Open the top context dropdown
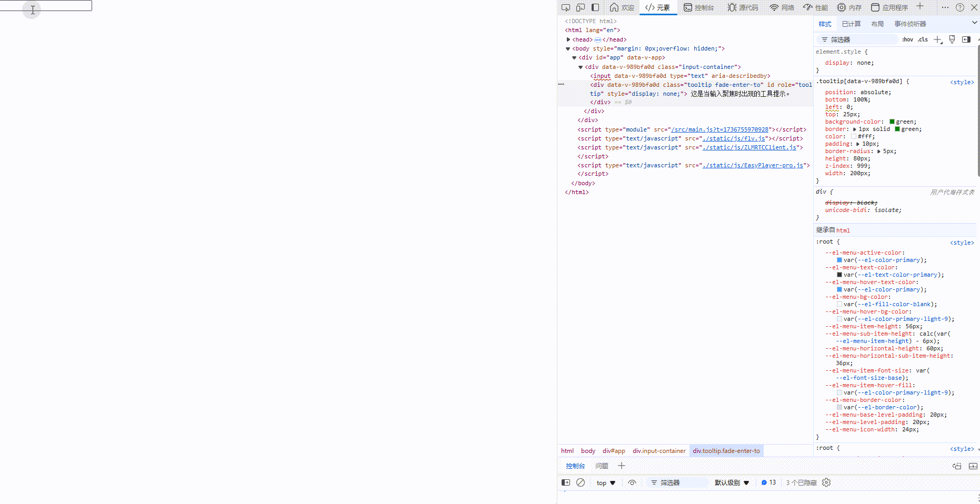The image size is (980, 504). pos(606,483)
